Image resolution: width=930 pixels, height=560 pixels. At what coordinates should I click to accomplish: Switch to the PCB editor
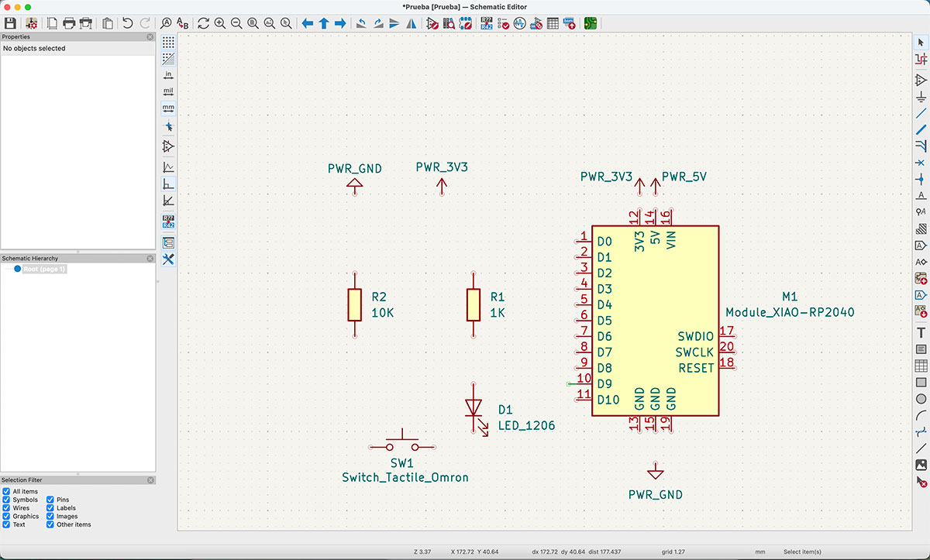(590, 23)
